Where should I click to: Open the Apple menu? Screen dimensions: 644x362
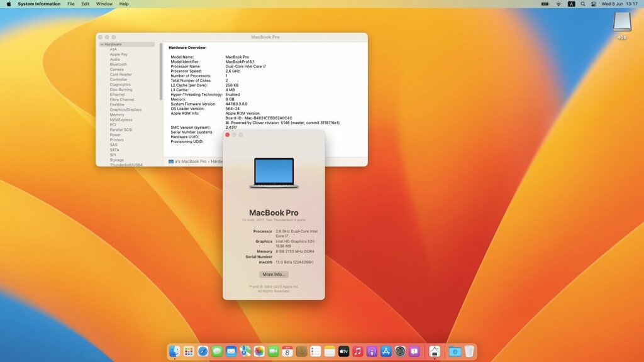[8, 4]
